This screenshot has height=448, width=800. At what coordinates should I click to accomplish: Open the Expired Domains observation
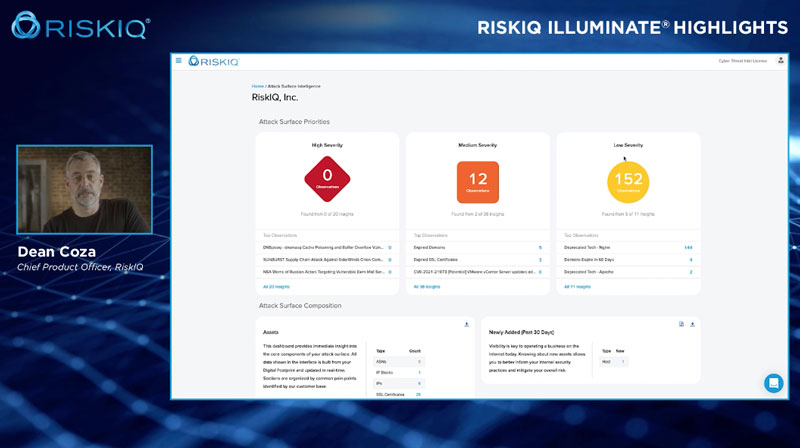click(478, 247)
